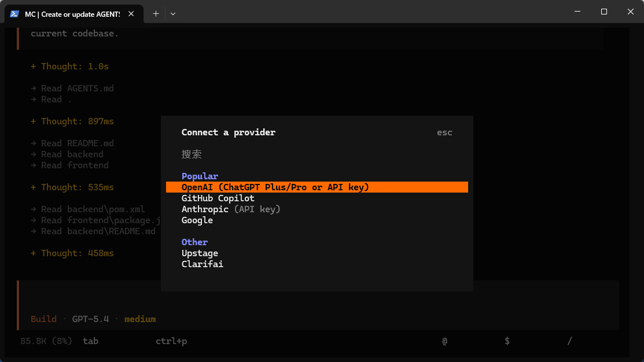Image resolution: width=644 pixels, height=362 pixels.
Task: Expand the Thought: 897ms entry
Action: point(72,121)
